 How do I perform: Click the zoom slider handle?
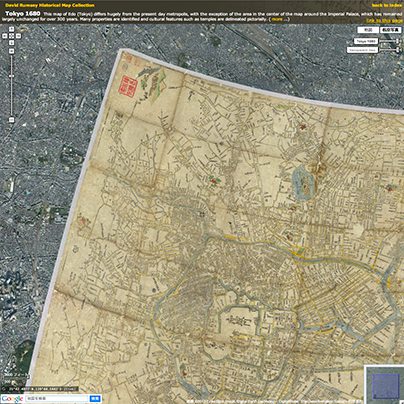[x=11, y=76]
